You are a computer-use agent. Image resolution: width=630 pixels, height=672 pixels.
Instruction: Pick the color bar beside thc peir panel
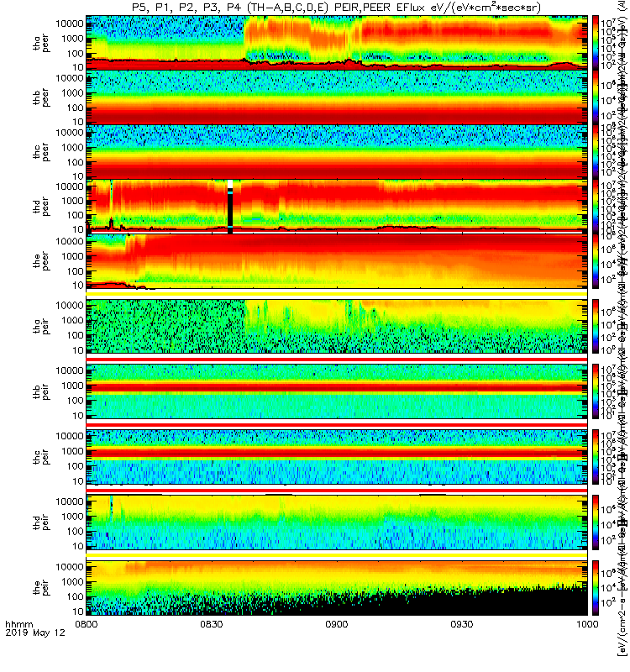click(x=596, y=457)
